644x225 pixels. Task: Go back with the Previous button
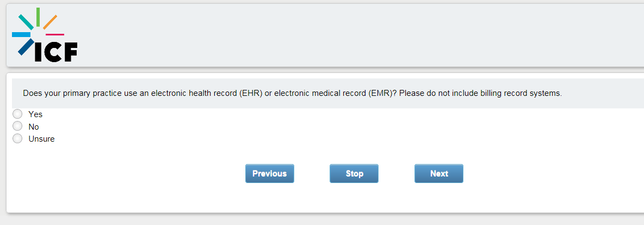(269, 174)
